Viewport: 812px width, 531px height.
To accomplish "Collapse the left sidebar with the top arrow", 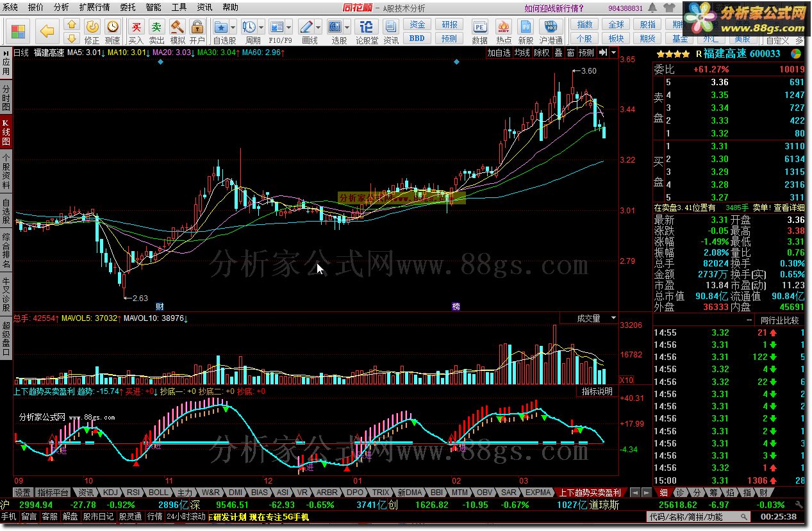I will (6, 53).
